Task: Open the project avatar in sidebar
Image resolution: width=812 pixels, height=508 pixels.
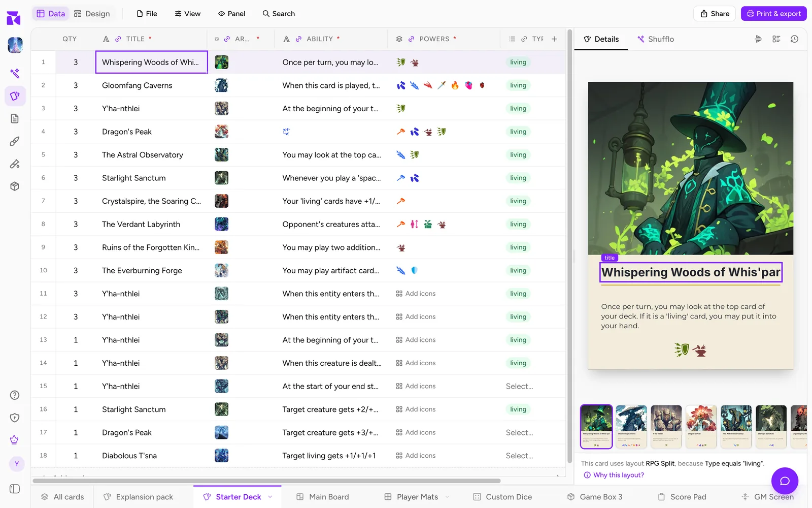Action: tap(15, 45)
